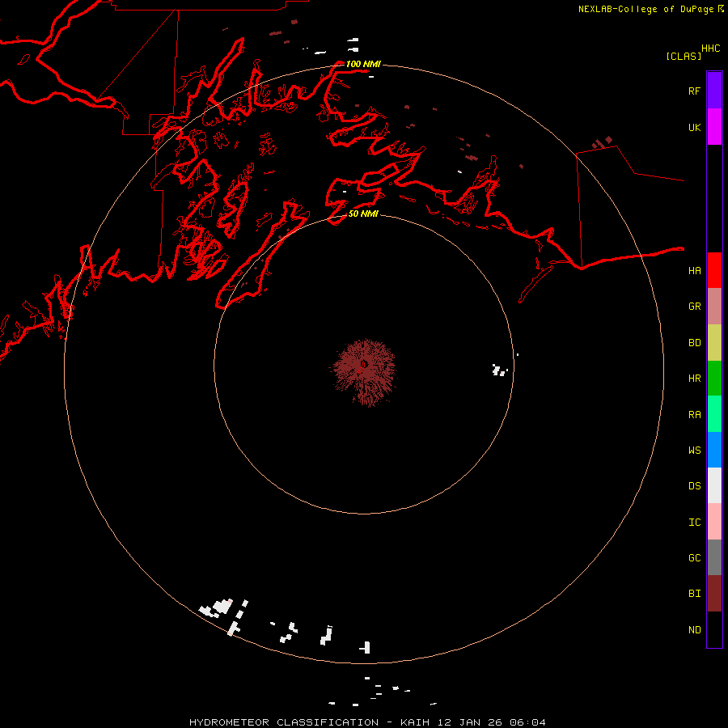Click the "[CLAS]" units label
728x728 pixels.
click(x=684, y=56)
